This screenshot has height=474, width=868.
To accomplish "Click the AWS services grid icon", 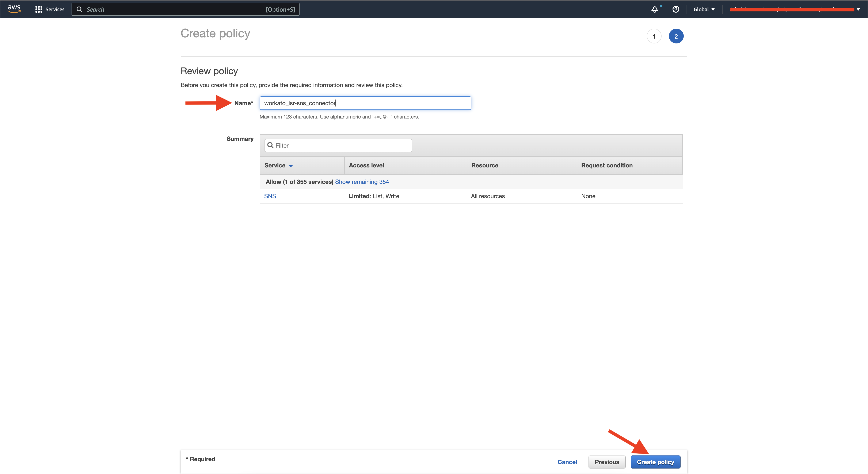I will point(38,9).
